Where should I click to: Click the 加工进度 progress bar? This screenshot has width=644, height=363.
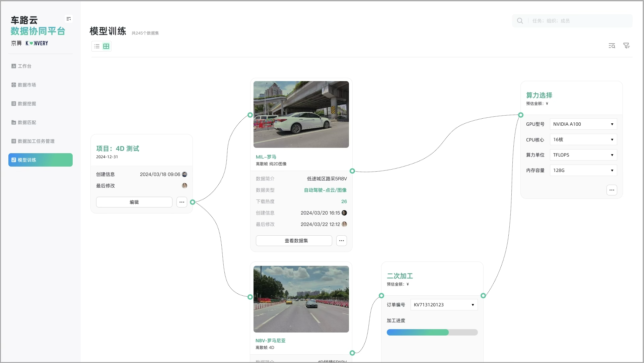(432, 332)
